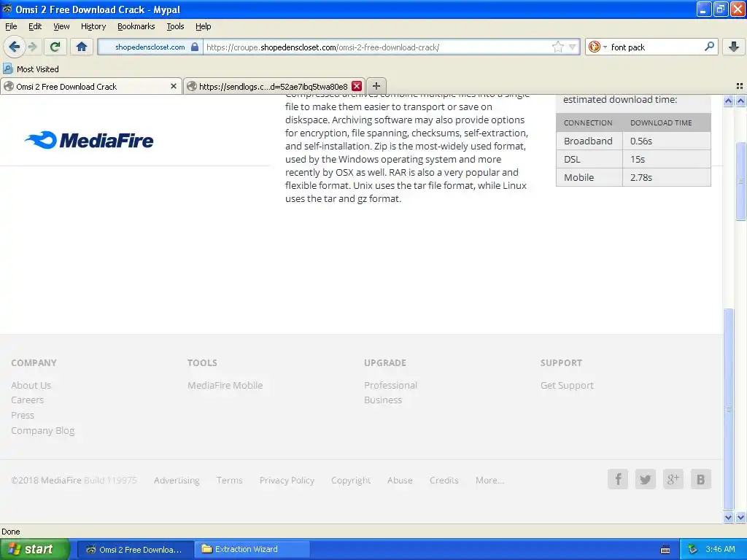The image size is (747, 560).
Task: Expand the More... footer link
Action: [x=489, y=480]
